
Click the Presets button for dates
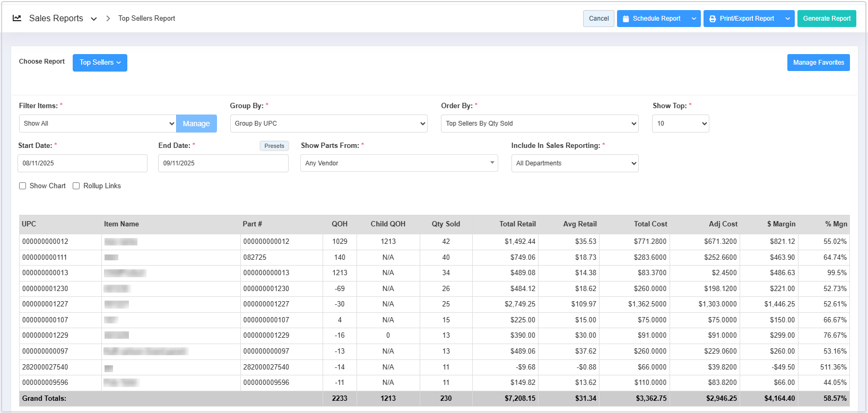click(274, 146)
